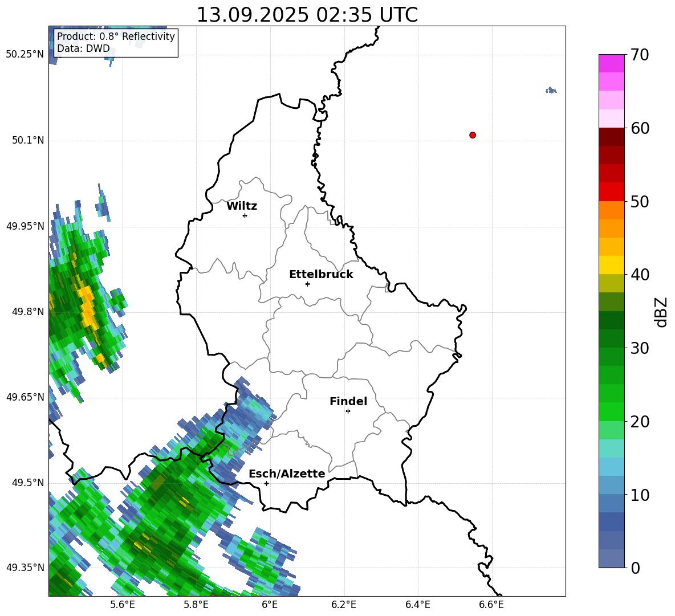Click the title 13.09.2025 02:35 UTC
675x616 pixels.
[x=307, y=15]
